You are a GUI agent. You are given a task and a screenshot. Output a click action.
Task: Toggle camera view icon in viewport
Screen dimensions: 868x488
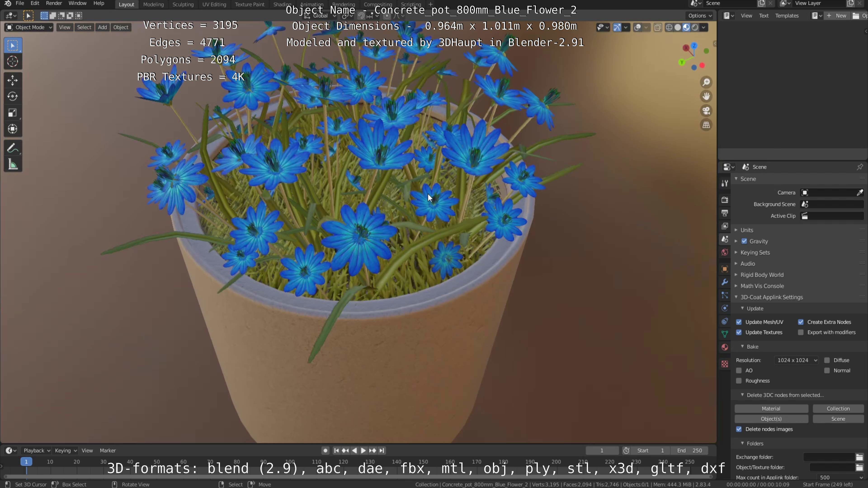tap(706, 111)
